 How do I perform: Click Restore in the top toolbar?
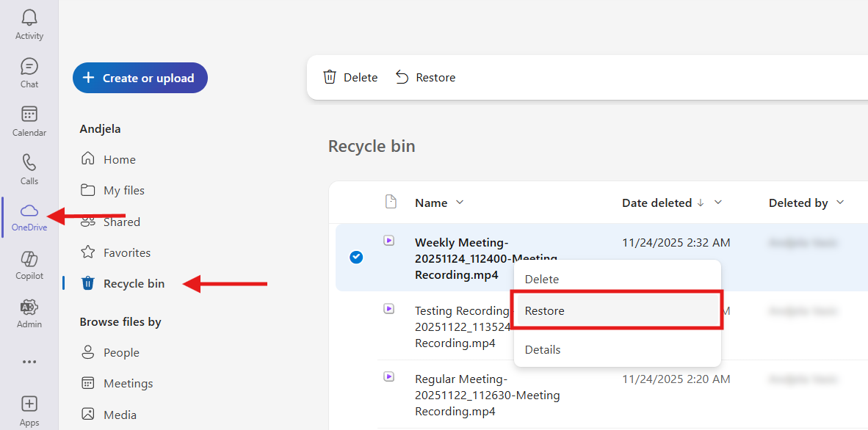click(425, 78)
